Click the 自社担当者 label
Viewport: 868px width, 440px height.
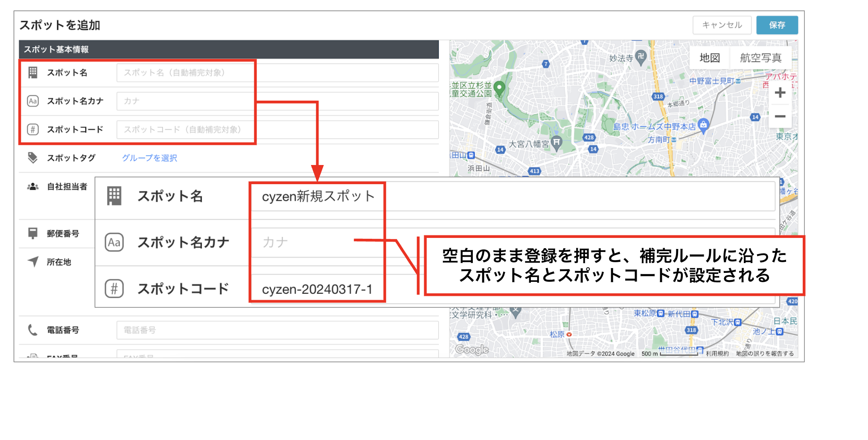tap(67, 186)
